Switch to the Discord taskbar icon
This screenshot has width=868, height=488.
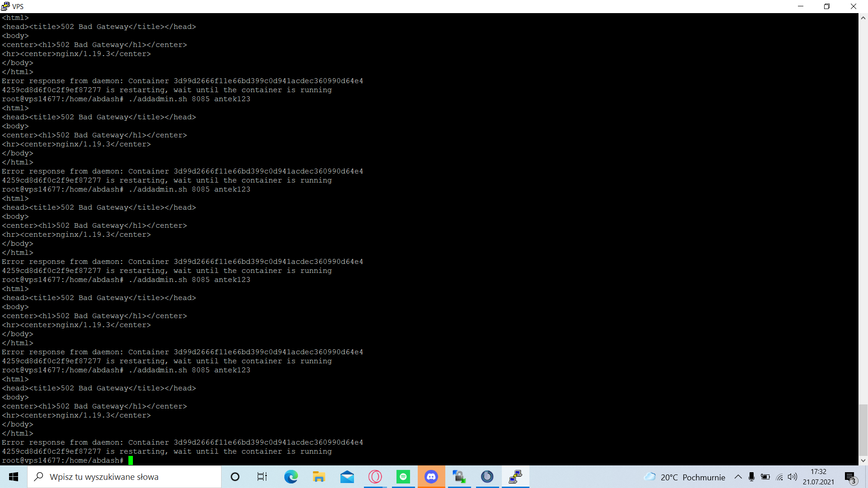click(x=431, y=477)
